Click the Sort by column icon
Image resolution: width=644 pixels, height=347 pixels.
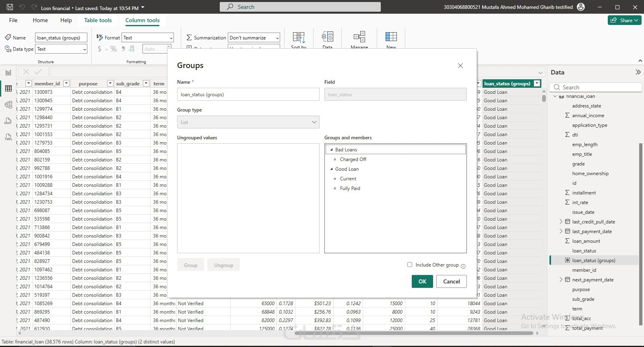(x=299, y=37)
